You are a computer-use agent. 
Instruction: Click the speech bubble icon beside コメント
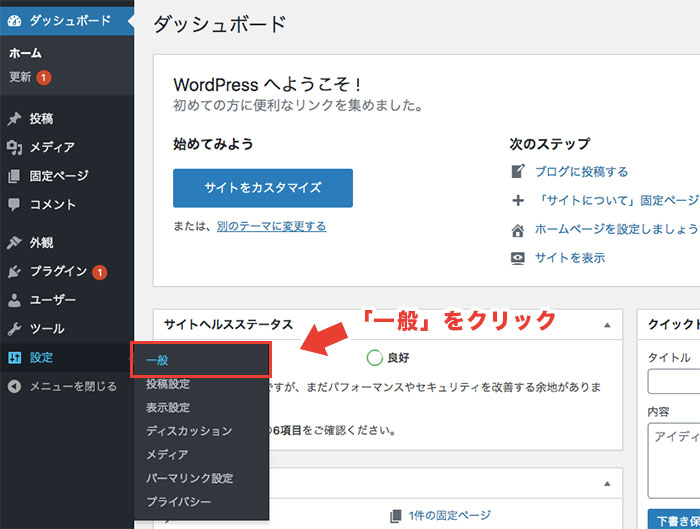coord(14,204)
